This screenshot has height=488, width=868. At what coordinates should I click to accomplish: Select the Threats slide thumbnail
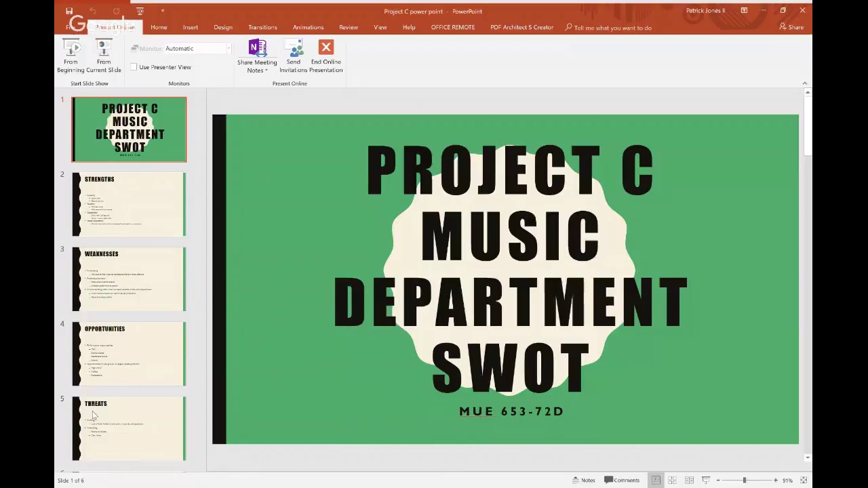tap(129, 429)
